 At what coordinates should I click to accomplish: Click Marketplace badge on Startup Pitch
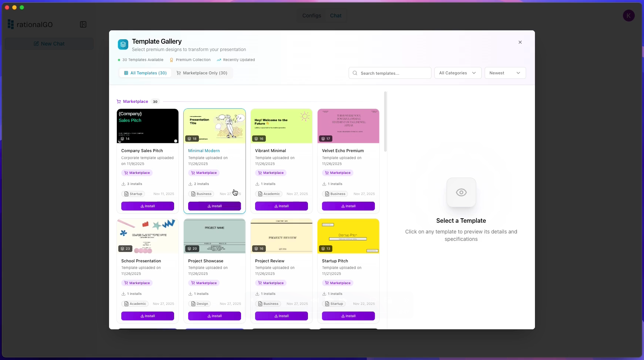point(338,283)
